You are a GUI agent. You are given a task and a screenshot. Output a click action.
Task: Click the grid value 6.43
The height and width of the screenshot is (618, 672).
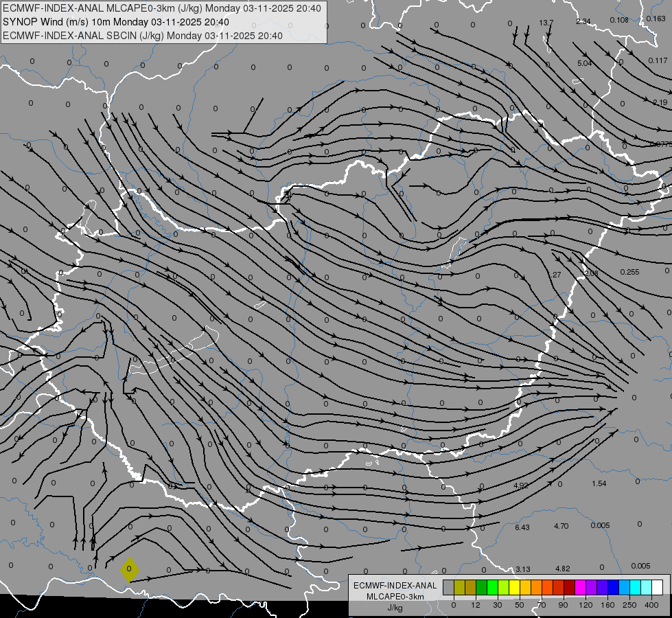coord(522,527)
